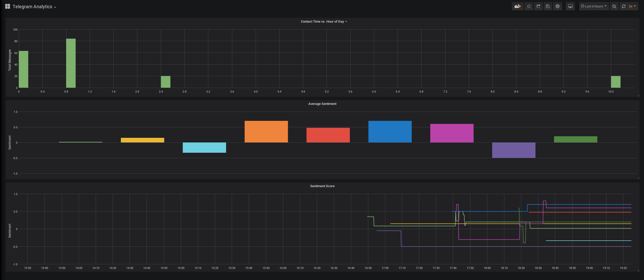
Task: Click the orange Average Sentiment bar
Action: pos(266,132)
